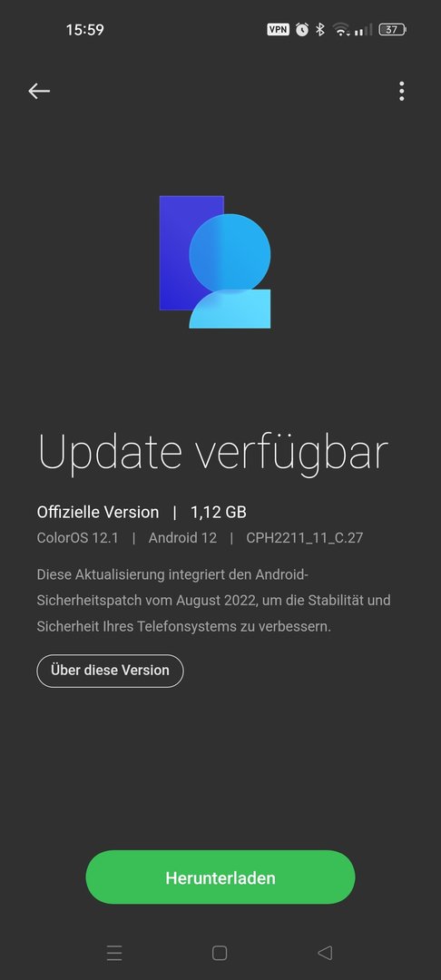This screenshot has height=980, width=441.
Task: Open recent apps via navigation menu icon
Action: pos(114,953)
